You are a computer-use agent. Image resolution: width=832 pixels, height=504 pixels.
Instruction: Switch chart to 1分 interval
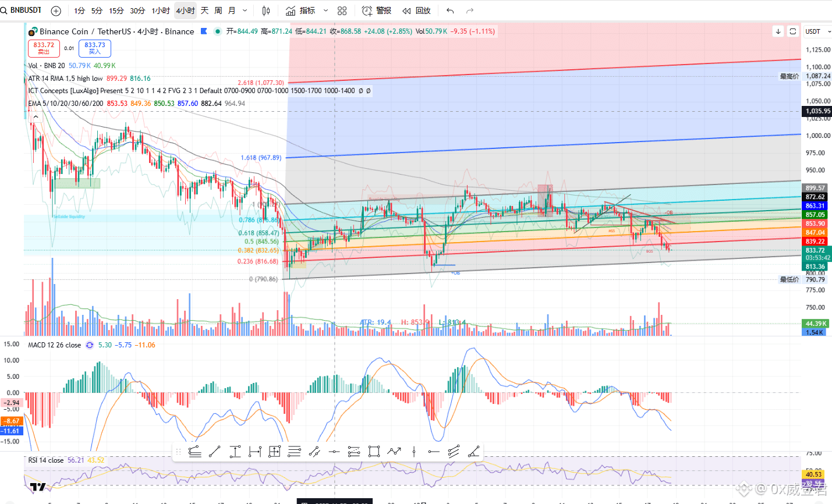click(x=80, y=10)
